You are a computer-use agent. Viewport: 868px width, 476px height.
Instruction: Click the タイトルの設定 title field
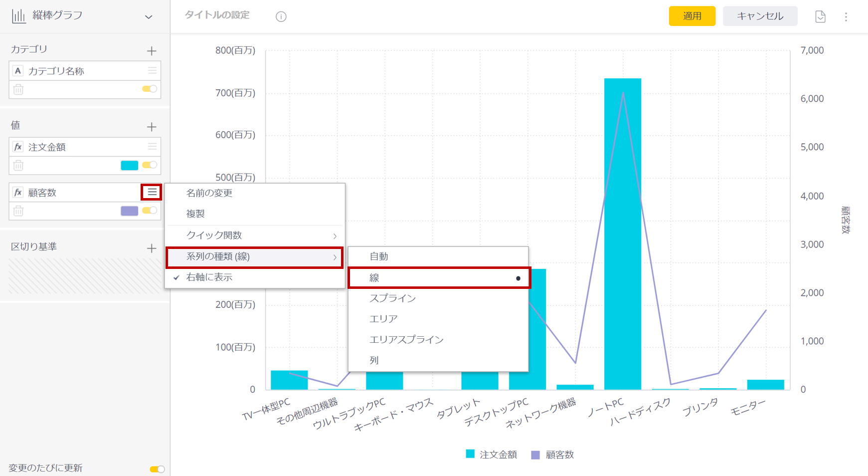pyautogui.click(x=217, y=15)
